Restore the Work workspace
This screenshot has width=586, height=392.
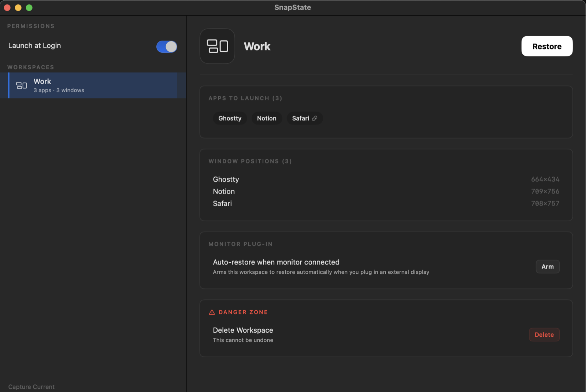tap(547, 46)
